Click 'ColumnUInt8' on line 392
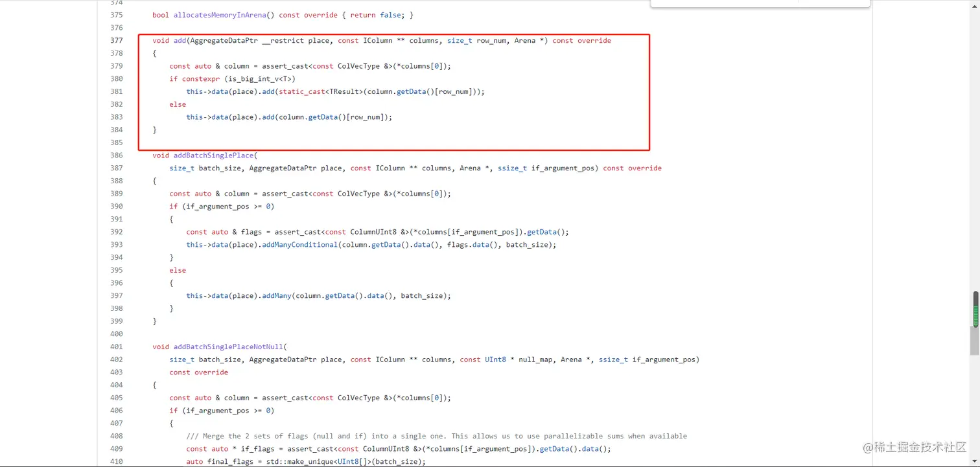 coord(373,232)
